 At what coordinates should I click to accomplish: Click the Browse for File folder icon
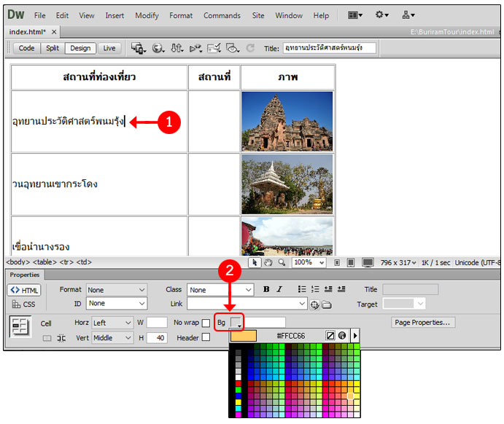tap(327, 304)
